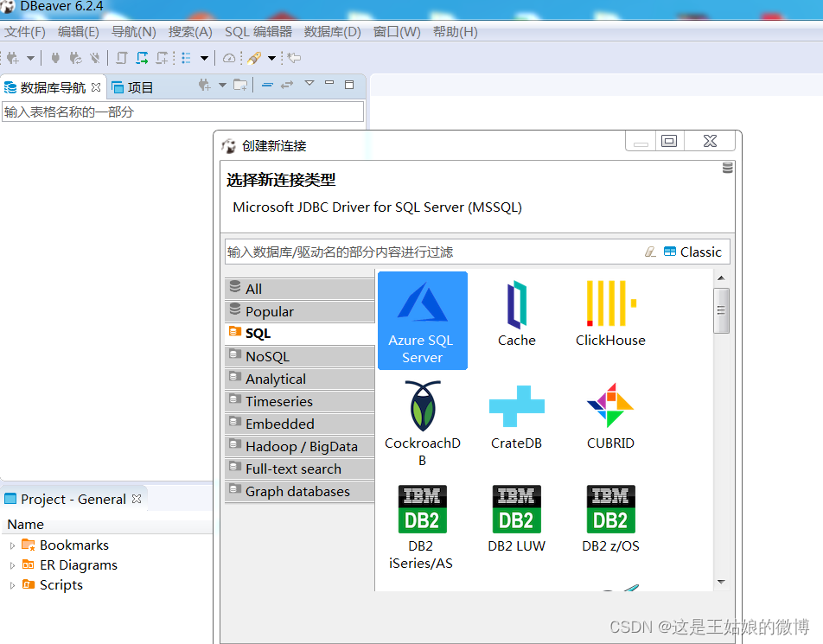Select the Graph databases category

(300, 491)
